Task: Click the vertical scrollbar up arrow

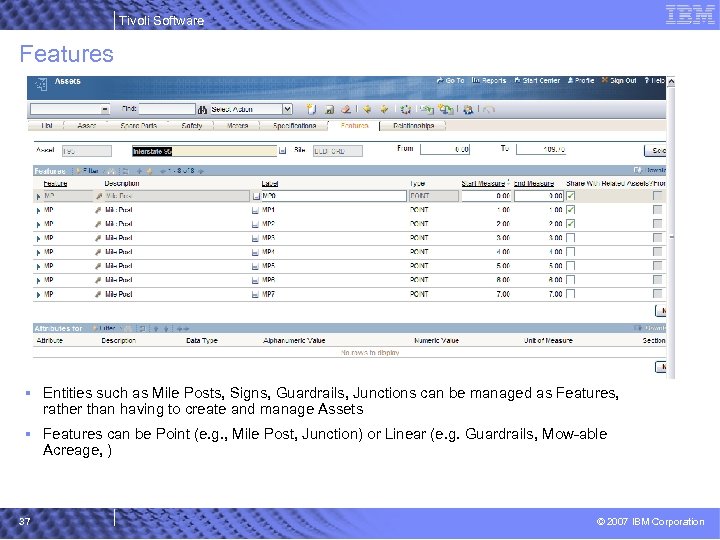Action: coord(671,81)
